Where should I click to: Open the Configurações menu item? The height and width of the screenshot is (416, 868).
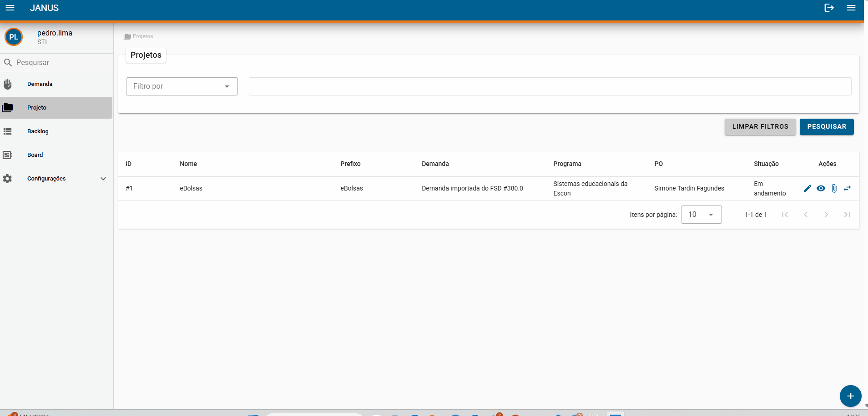pyautogui.click(x=56, y=179)
